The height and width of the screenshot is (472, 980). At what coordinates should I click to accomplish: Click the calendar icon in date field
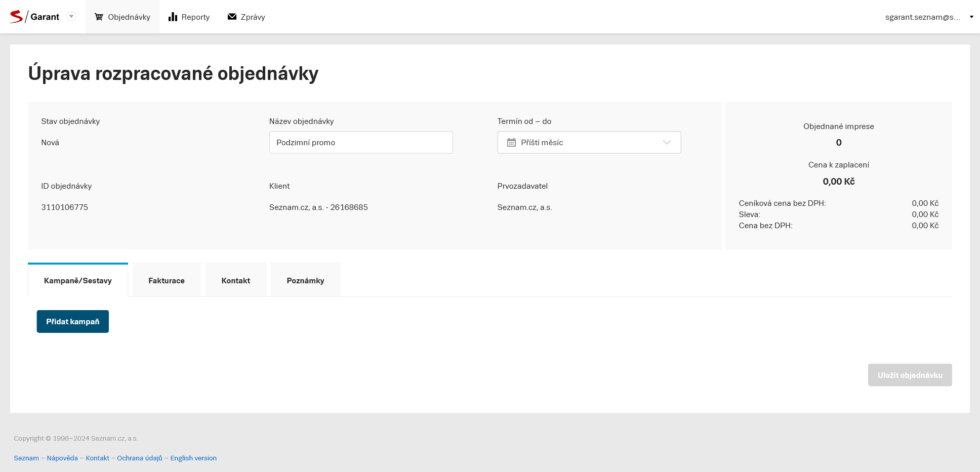pos(511,143)
